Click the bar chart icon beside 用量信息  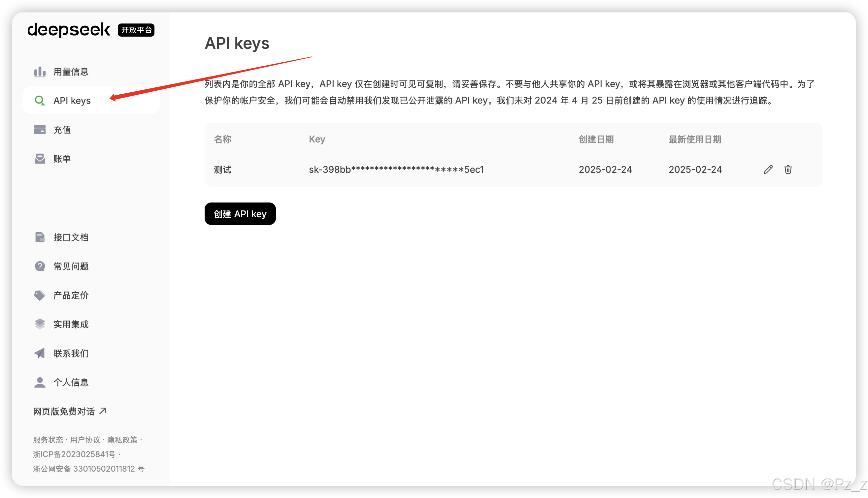tap(40, 72)
